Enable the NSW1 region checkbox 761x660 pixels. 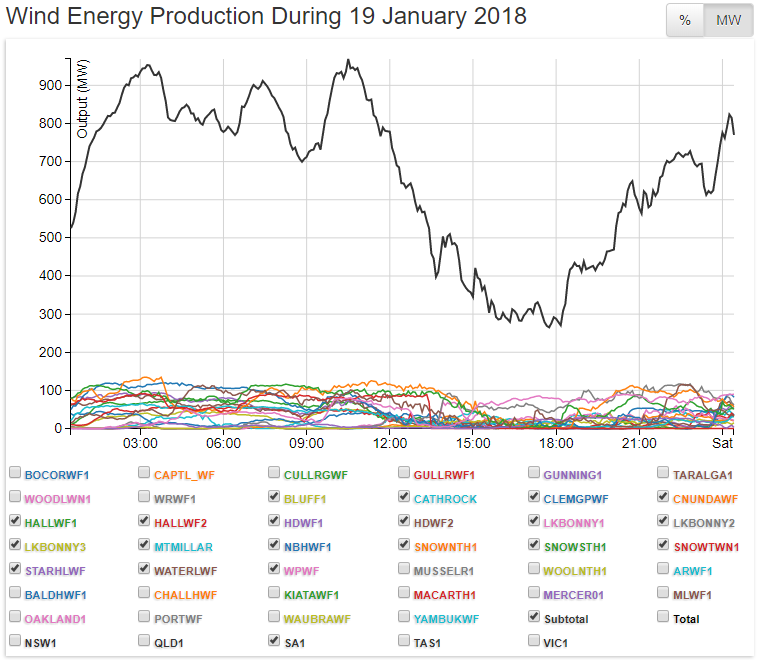[x=15, y=641]
